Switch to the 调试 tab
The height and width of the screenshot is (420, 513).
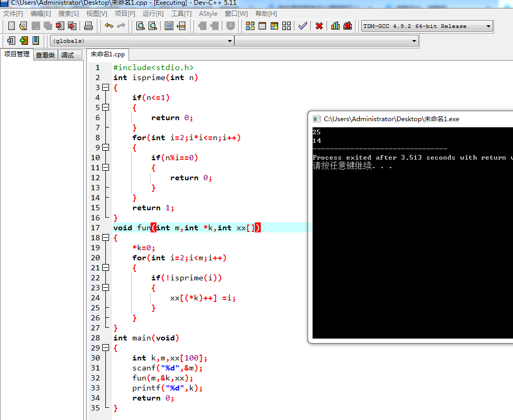(67, 55)
